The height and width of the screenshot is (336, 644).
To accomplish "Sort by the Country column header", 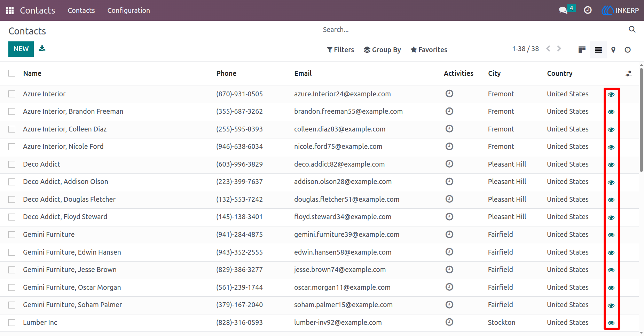I will pyautogui.click(x=560, y=73).
